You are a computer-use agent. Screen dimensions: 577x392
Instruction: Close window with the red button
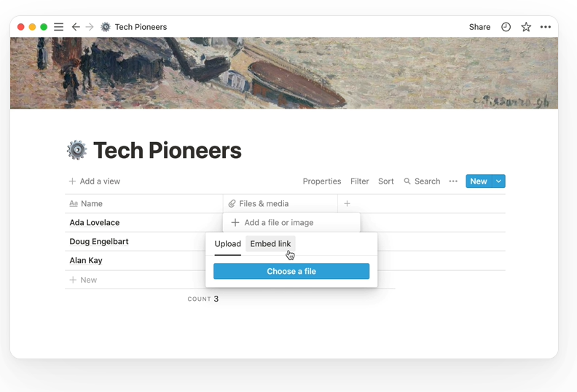(x=21, y=27)
